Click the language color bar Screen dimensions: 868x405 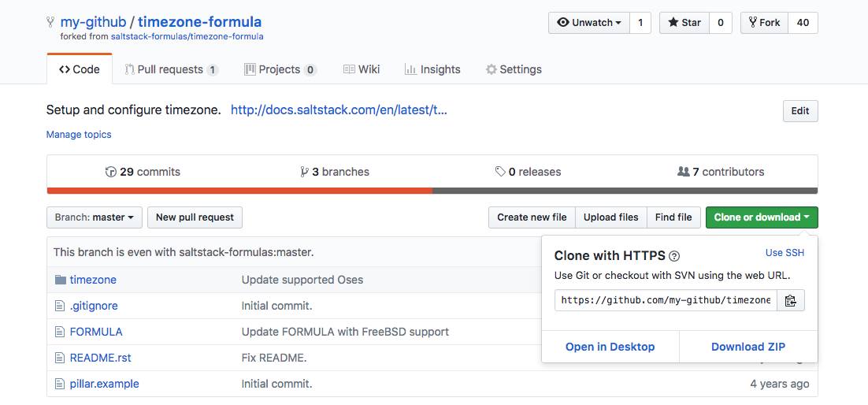(x=432, y=190)
